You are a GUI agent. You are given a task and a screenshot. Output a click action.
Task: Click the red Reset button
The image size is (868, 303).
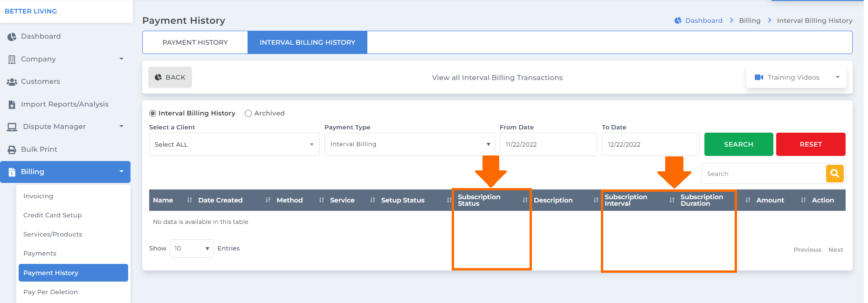[x=811, y=144]
